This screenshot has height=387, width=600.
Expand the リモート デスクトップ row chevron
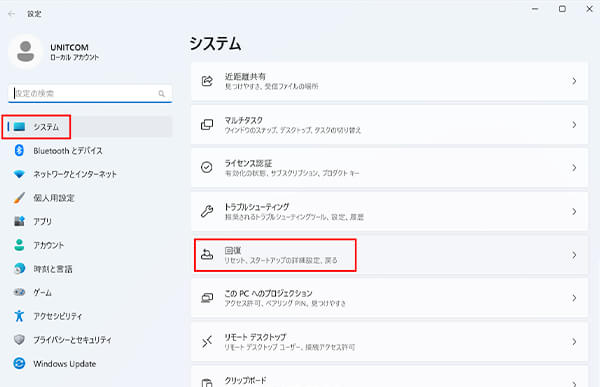[x=574, y=341]
